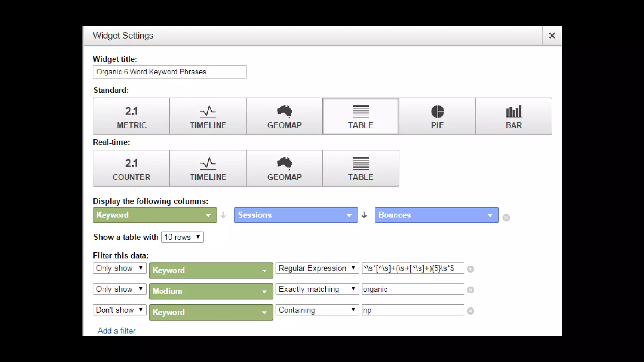Open the Sessions column dropdown
This screenshot has width=644, height=362.
(x=296, y=215)
